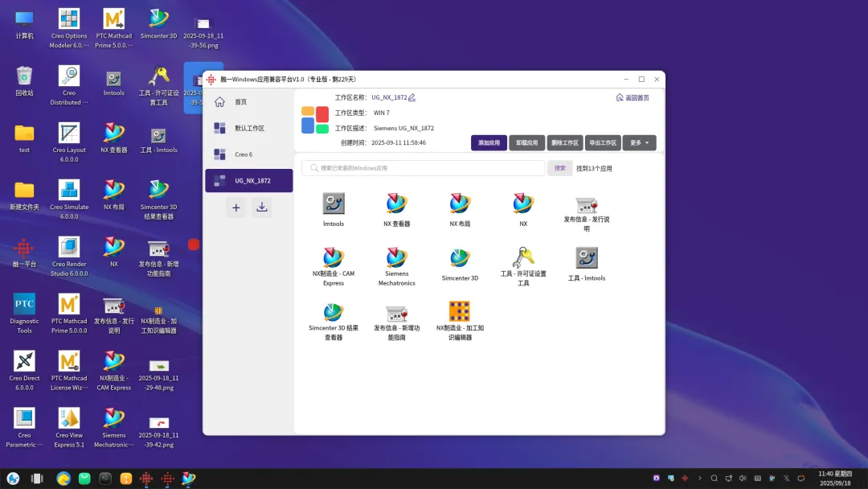Click the 导出工作区 button
The height and width of the screenshot is (489, 868).
tap(603, 143)
